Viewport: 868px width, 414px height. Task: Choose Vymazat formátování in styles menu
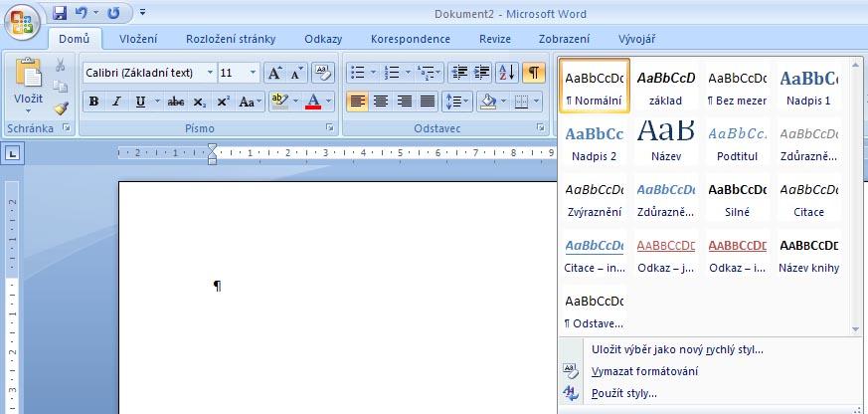pos(645,371)
